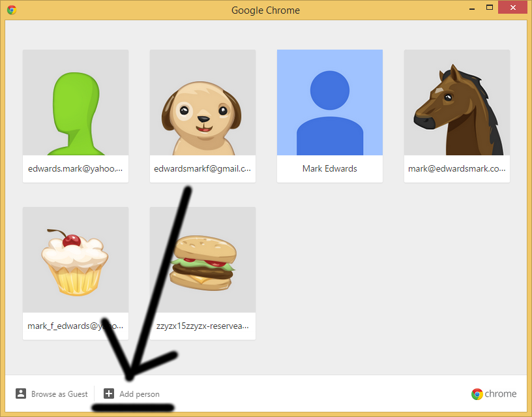The image size is (532, 417).
Task: Maximize the Google Chrome window
Action: pos(489,7)
